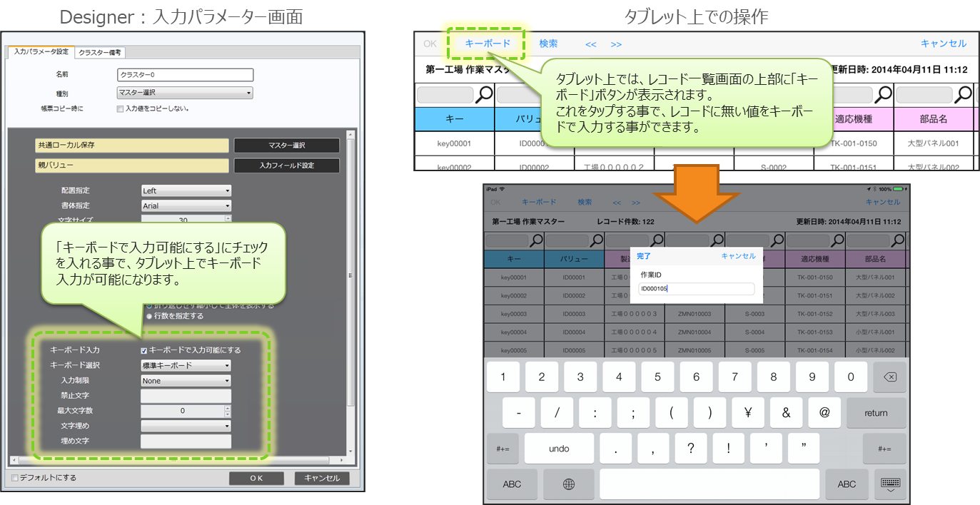This screenshot has height=505, width=980.
Task: Switch to the クラスター備考 tab
Action: pos(100,52)
